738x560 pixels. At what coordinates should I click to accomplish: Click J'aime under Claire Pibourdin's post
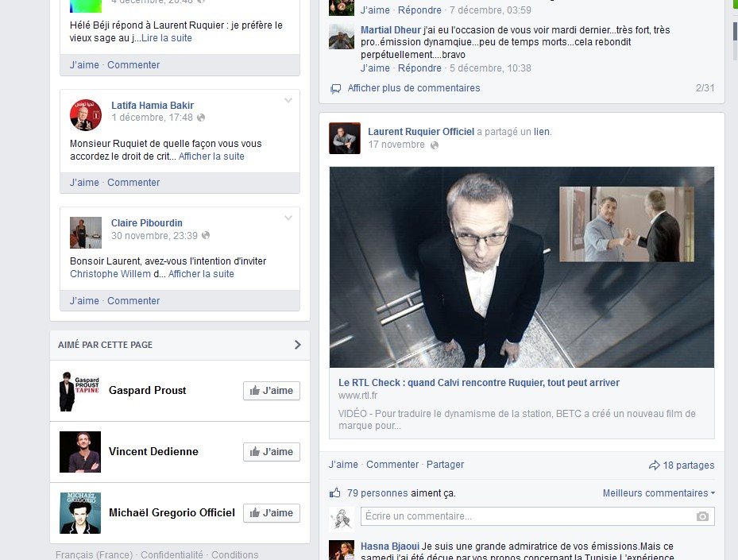84,301
